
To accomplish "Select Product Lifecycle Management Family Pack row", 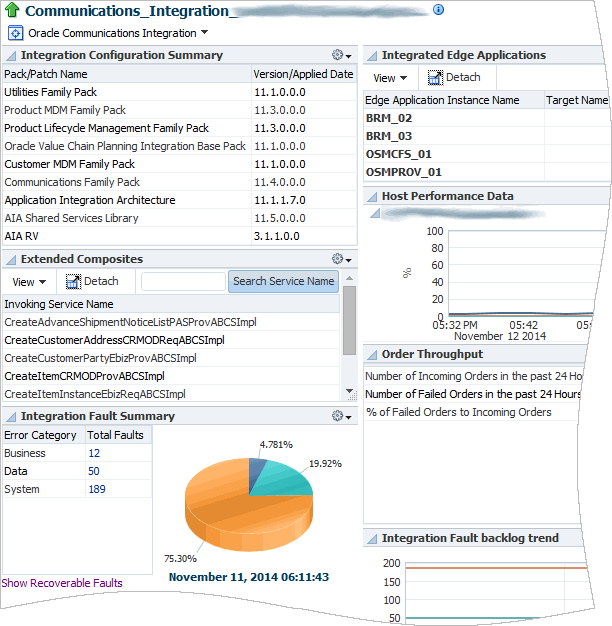I will tap(180, 128).
